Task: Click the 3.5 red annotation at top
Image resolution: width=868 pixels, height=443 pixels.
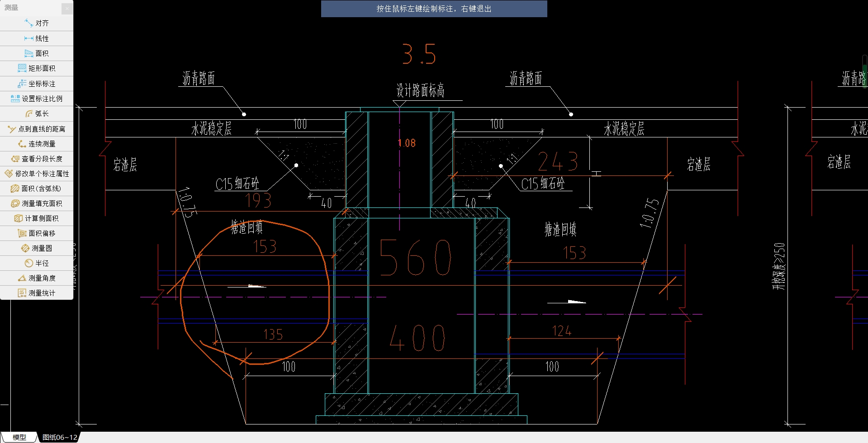Action: coord(419,54)
